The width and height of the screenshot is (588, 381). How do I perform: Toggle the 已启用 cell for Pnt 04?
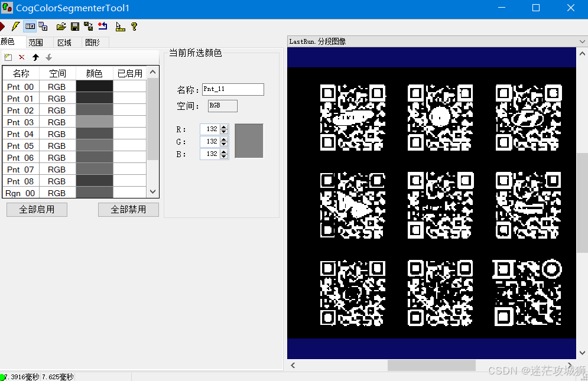tap(130, 134)
